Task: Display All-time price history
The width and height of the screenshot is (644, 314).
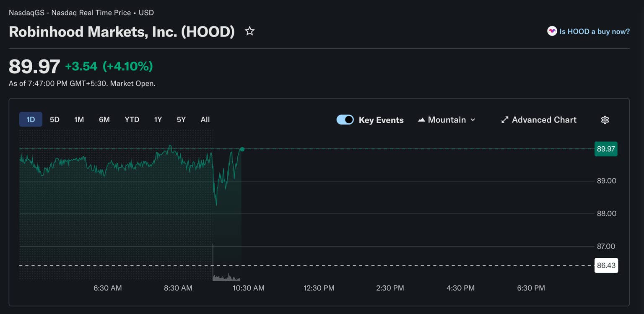Action: (x=205, y=119)
